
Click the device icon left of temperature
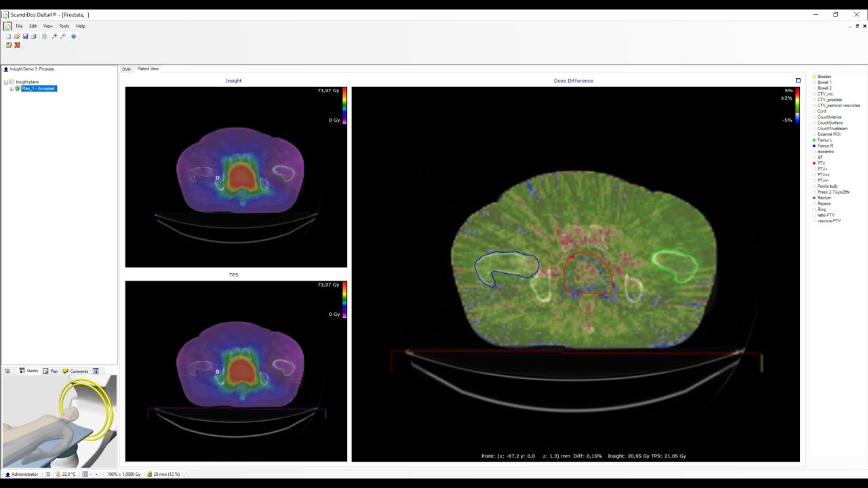(47, 474)
